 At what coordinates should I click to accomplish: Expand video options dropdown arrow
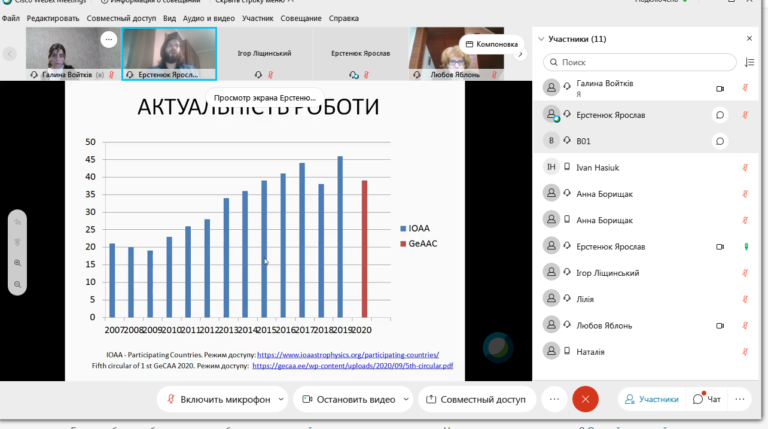click(x=406, y=399)
